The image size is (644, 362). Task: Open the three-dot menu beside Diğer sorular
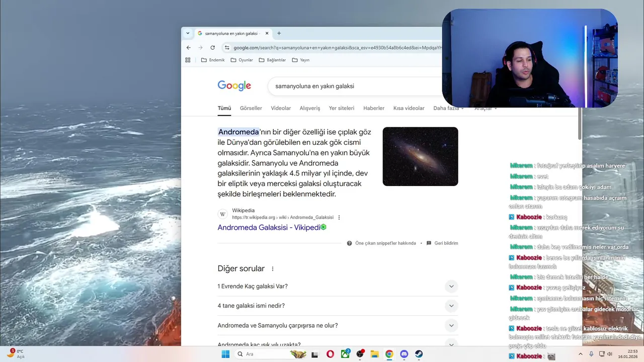[x=273, y=269]
